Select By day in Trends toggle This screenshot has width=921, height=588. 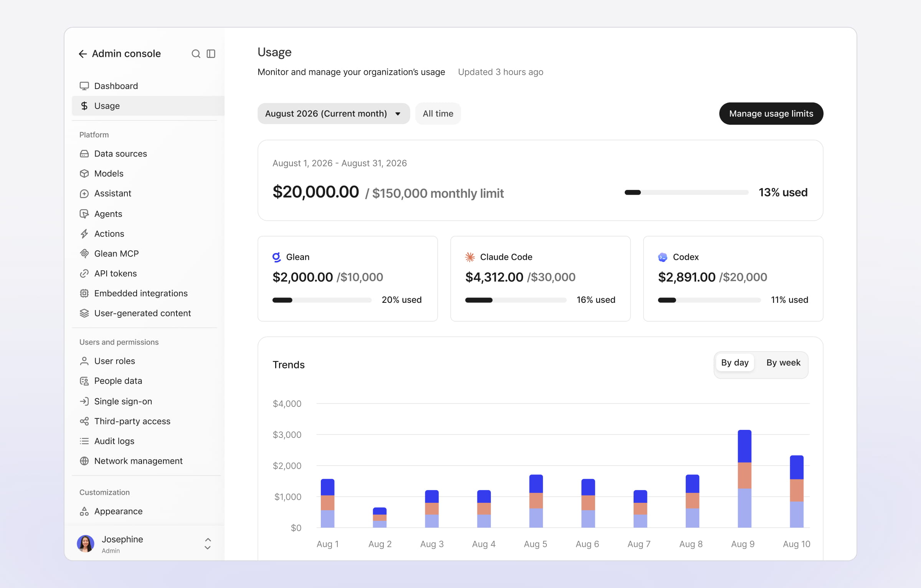pyautogui.click(x=734, y=363)
